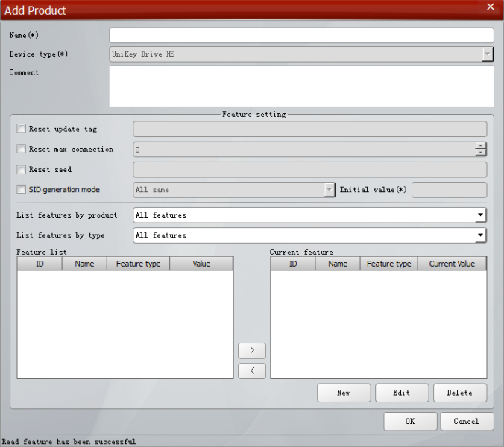Open List features by type dropdown
504x447 pixels.
pos(480,235)
